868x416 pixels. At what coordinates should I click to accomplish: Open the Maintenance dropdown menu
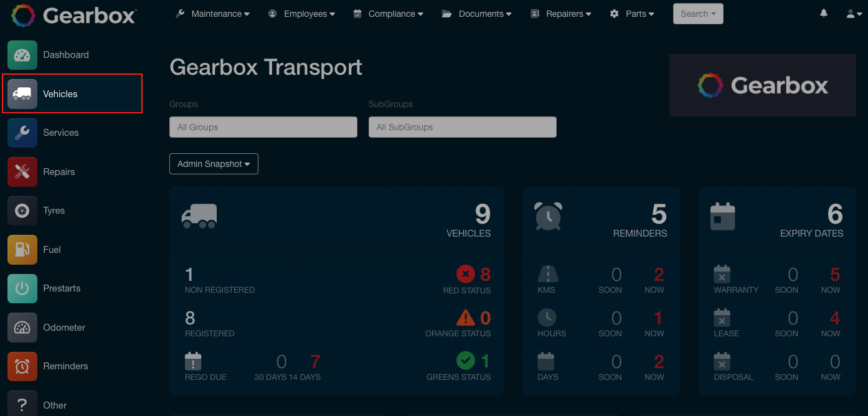(212, 14)
